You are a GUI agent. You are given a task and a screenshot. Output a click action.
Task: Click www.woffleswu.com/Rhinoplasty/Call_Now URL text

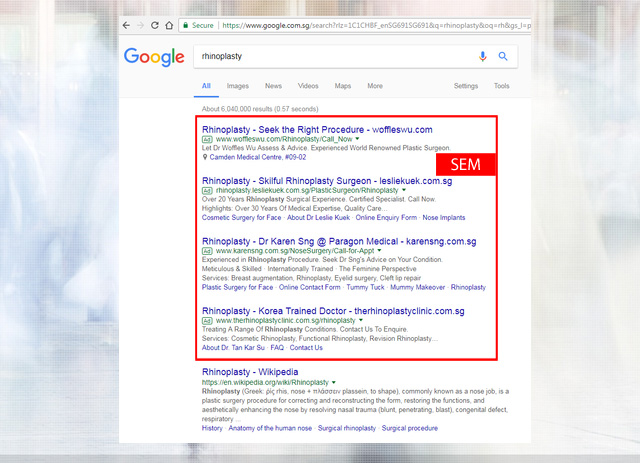pos(284,139)
